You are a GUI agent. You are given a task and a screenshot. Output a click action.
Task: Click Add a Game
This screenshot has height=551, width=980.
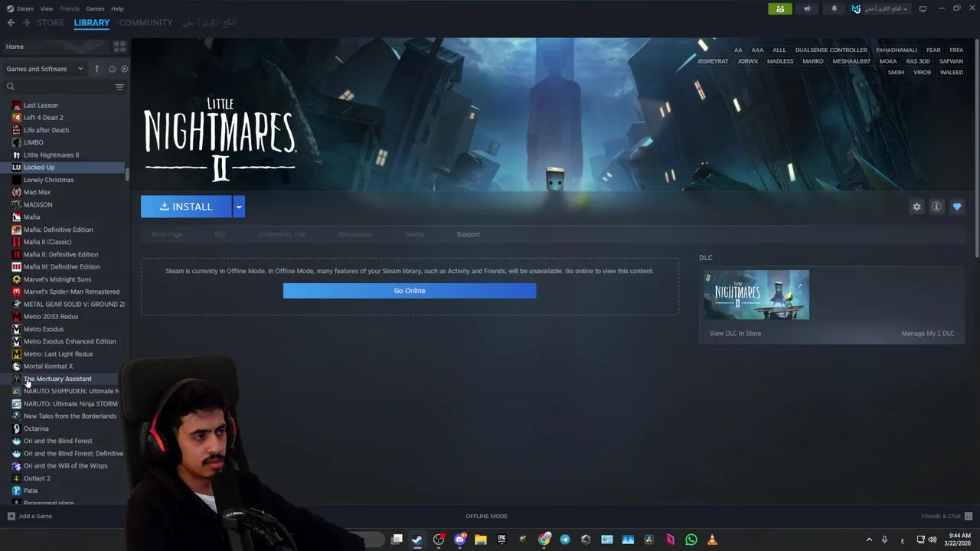(x=30, y=517)
